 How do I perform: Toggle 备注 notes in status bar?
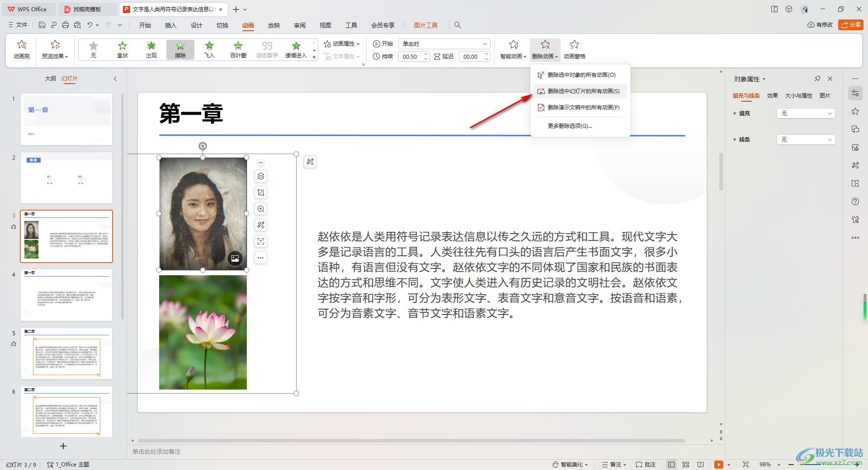pos(614,465)
